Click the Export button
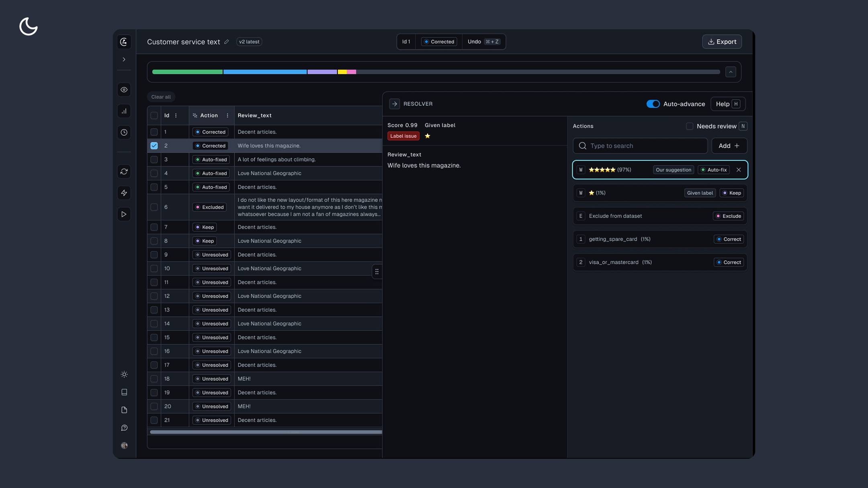Image resolution: width=868 pixels, height=488 pixels. 722,42
